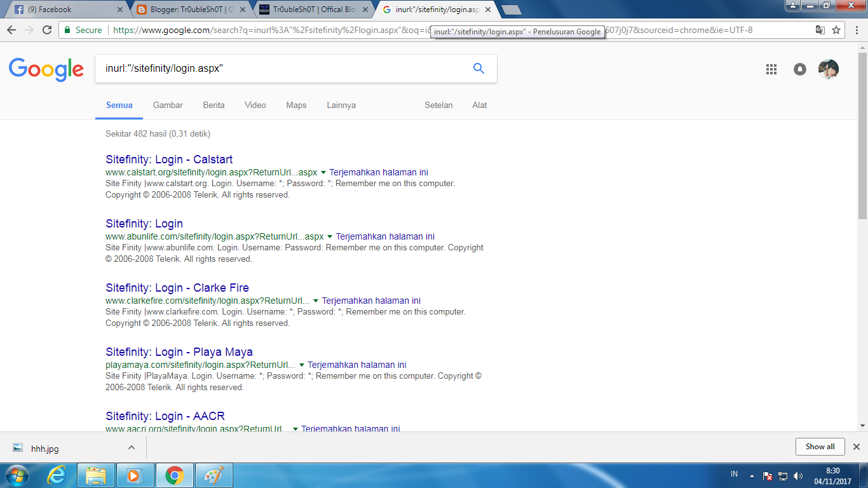
Task: Click the volume speaker tray icon
Action: pos(798,476)
